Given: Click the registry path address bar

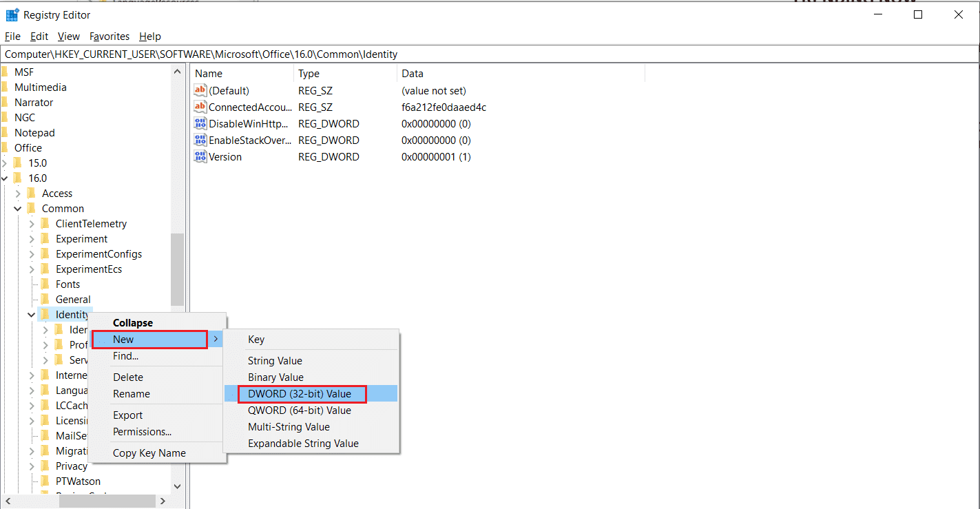Looking at the screenshot, I should [x=482, y=54].
